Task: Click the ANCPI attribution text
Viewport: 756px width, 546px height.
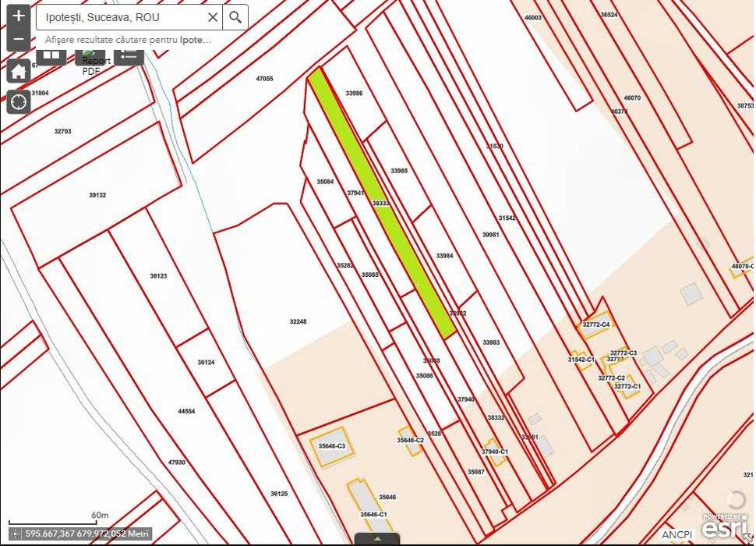Action: (x=677, y=534)
